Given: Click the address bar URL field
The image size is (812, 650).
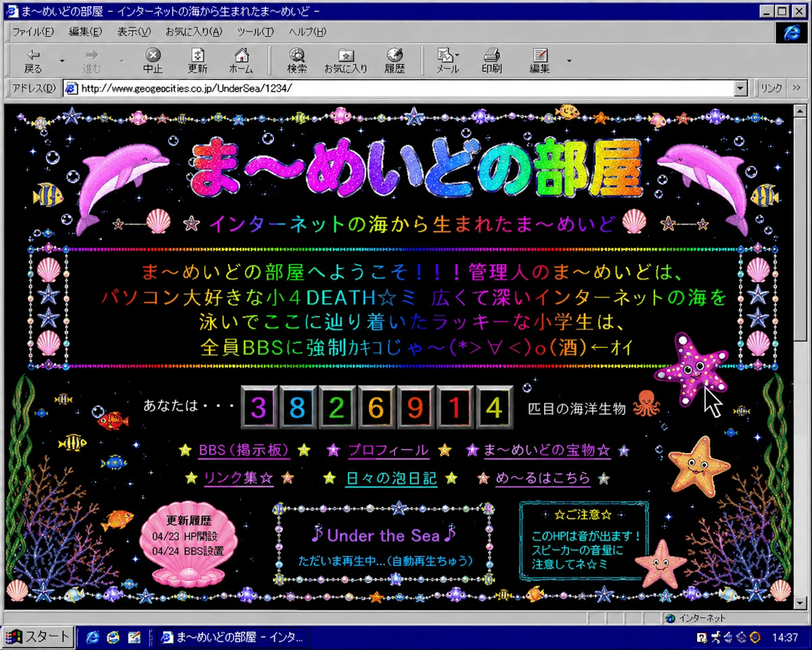Looking at the screenshot, I should coord(406,89).
